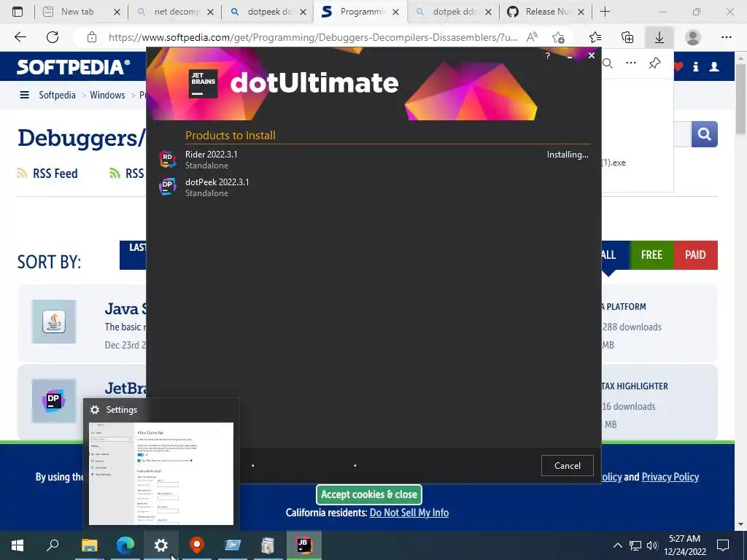Open the Softpedia hamburger menu
This screenshot has width=747, height=560.
tap(24, 95)
